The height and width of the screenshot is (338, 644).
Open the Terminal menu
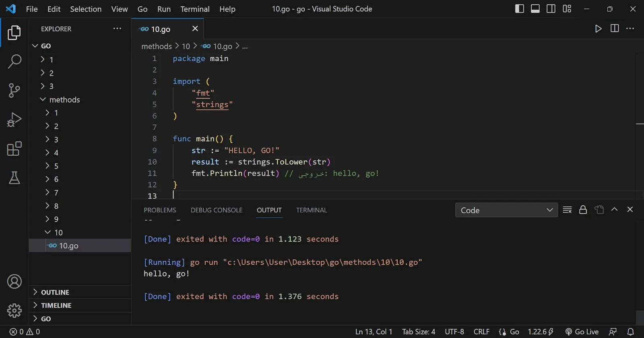click(x=195, y=9)
